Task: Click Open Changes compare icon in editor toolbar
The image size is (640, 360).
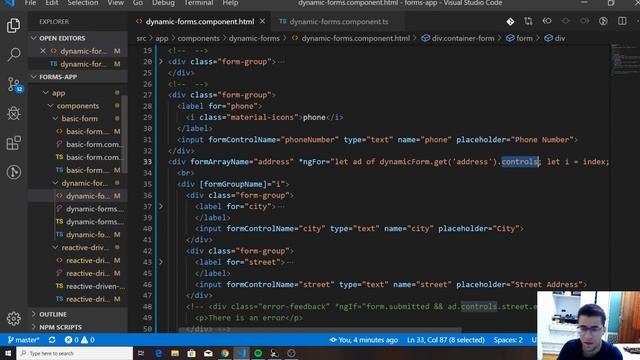Action: coord(528,21)
